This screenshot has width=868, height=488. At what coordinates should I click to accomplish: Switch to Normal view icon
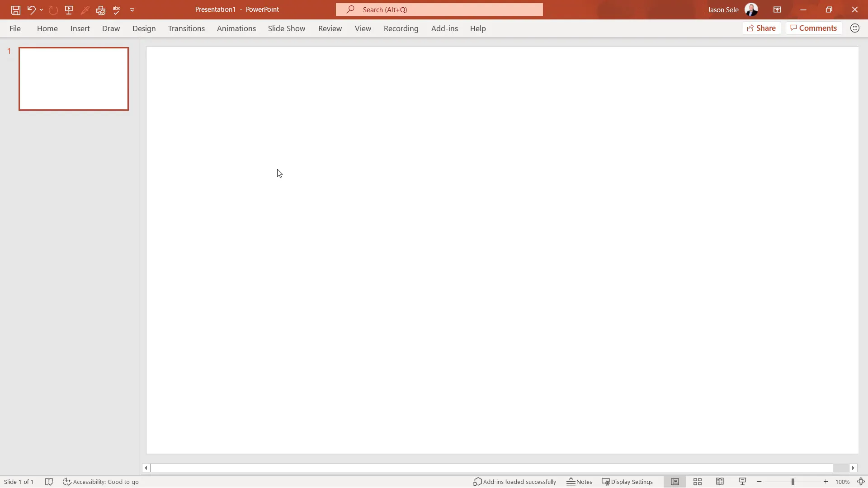pyautogui.click(x=675, y=482)
